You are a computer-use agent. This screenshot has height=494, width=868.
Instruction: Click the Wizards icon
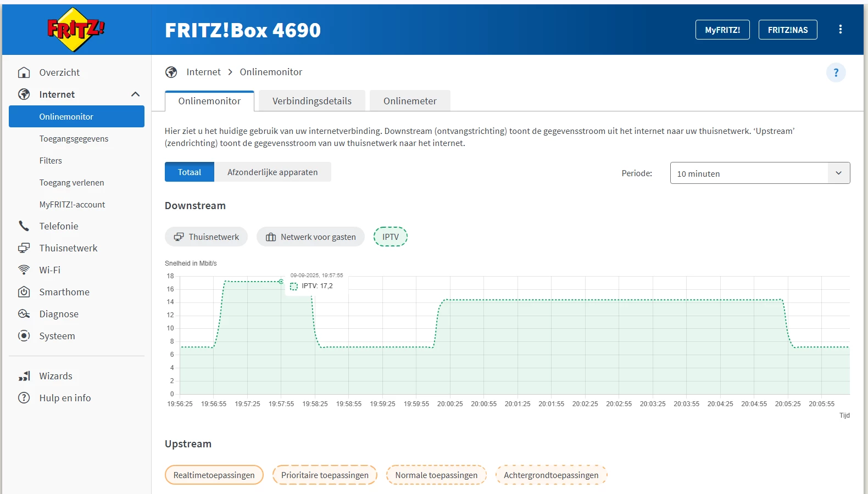(x=24, y=376)
